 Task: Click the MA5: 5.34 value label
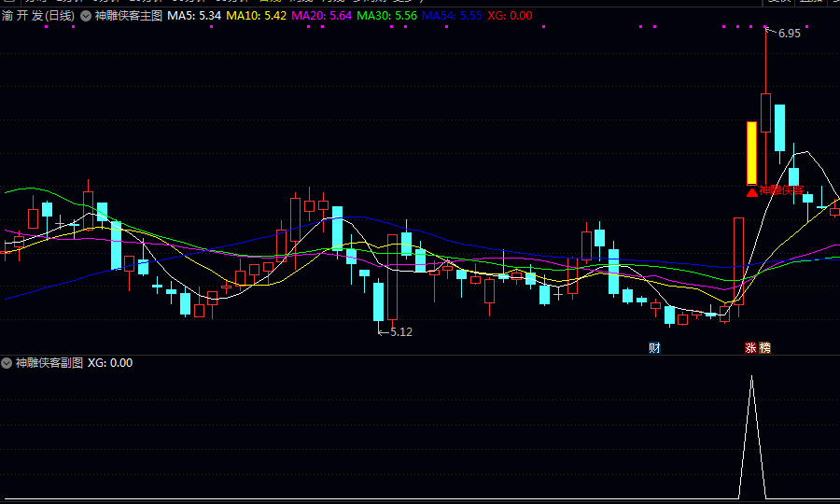click(194, 16)
